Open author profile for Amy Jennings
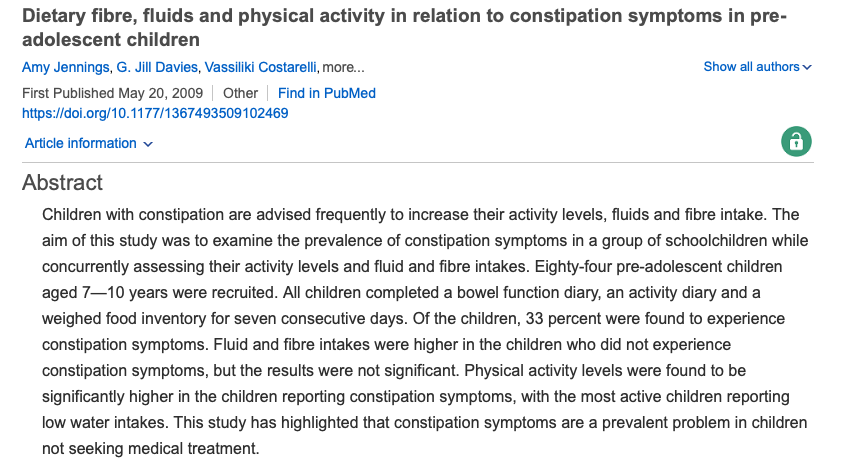The height and width of the screenshot is (463, 845). [65, 67]
